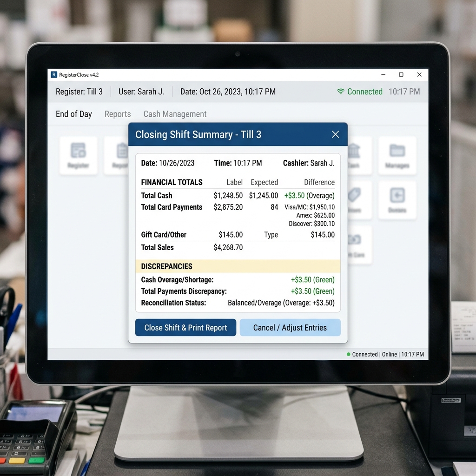This screenshot has width=476, height=476.
Task: Click the 'User: Sarah J.' header text
Action: (141, 92)
